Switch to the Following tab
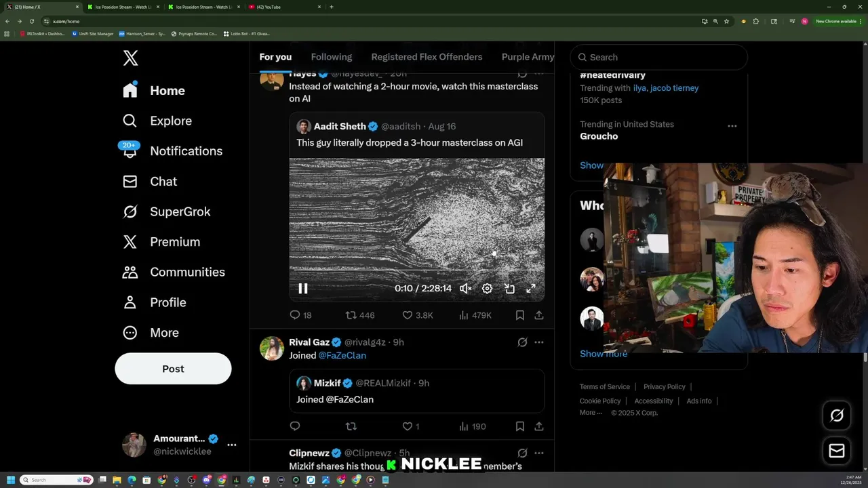 coord(332,57)
